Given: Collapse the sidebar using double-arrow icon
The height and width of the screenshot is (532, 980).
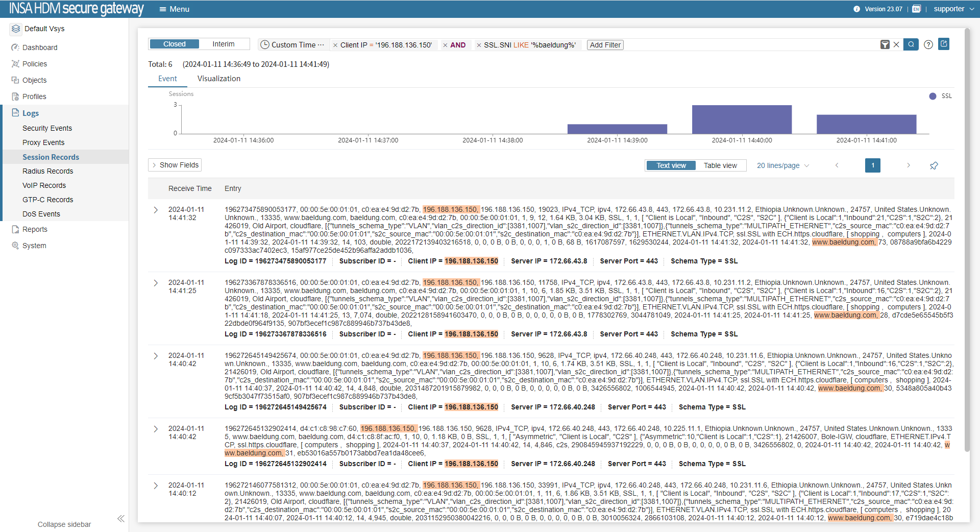Looking at the screenshot, I should pos(121,519).
